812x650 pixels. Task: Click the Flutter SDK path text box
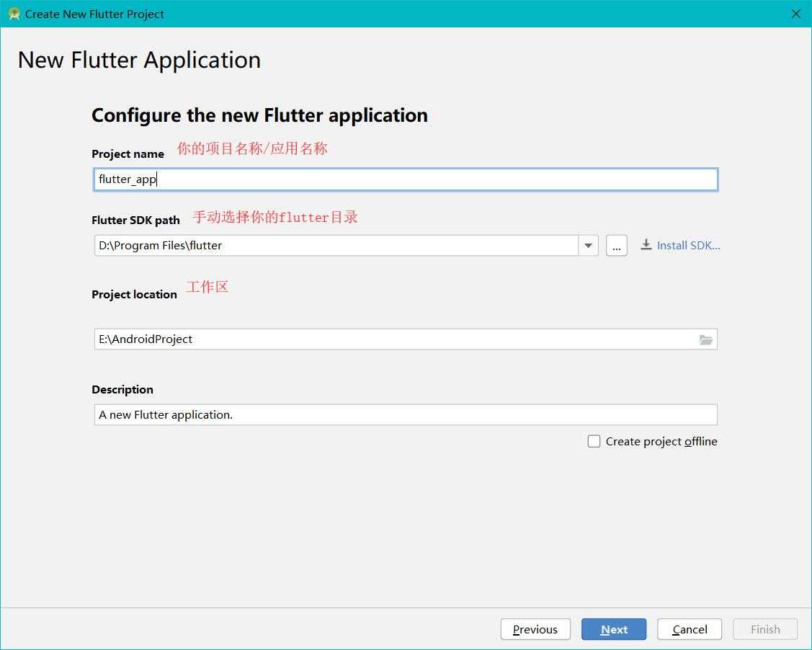(336, 246)
